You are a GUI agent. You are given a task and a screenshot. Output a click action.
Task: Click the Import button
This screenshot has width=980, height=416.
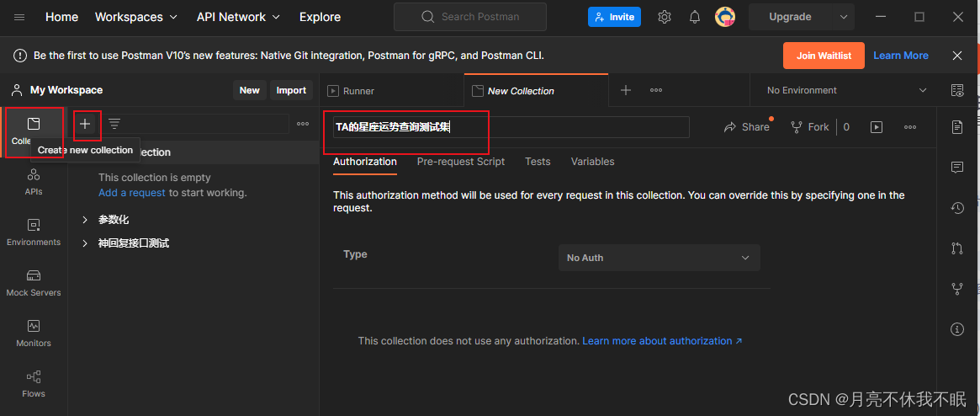click(x=291, y=90)
